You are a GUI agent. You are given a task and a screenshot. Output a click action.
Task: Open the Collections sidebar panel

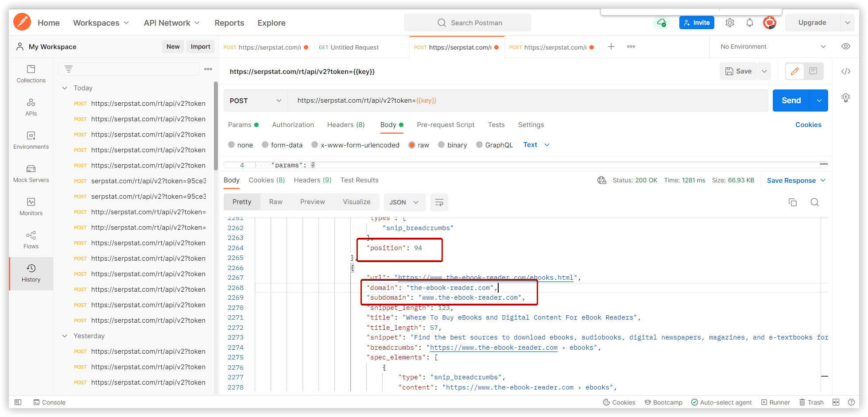pyautogui.click(x=31, y=74)
